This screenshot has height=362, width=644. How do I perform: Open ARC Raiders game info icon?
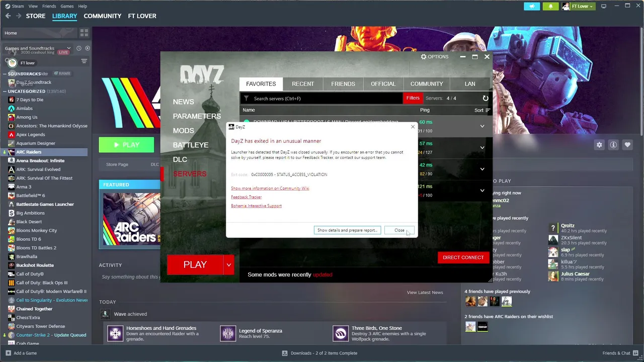613,145
